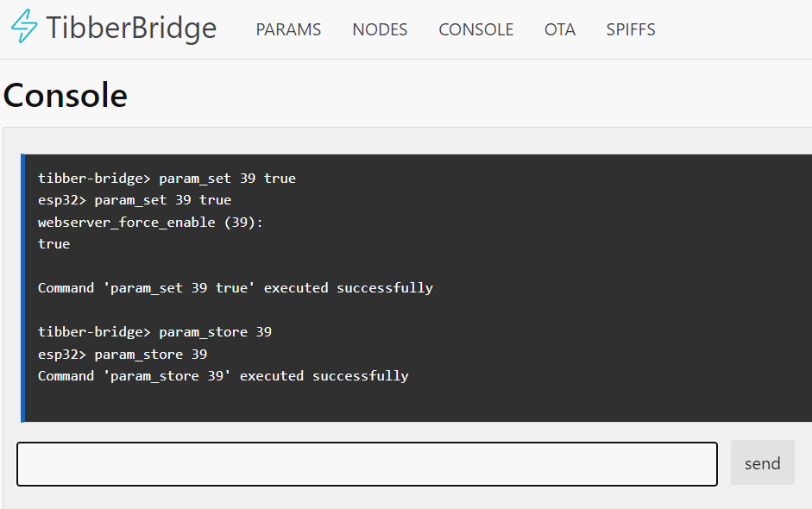This screenshot has width=812, height=509.
Task: Click "Command 'param_set 39 true' executed successfully"
Action: pos(236,288)
